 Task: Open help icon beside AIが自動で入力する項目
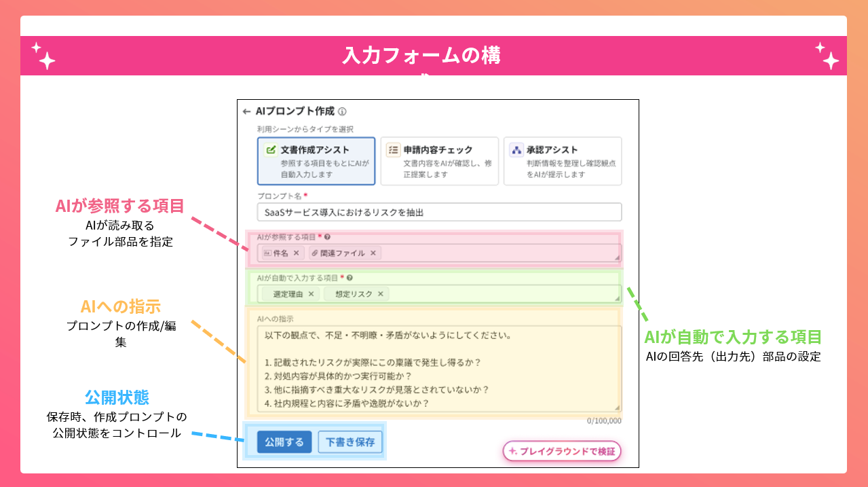click(350, 278)
